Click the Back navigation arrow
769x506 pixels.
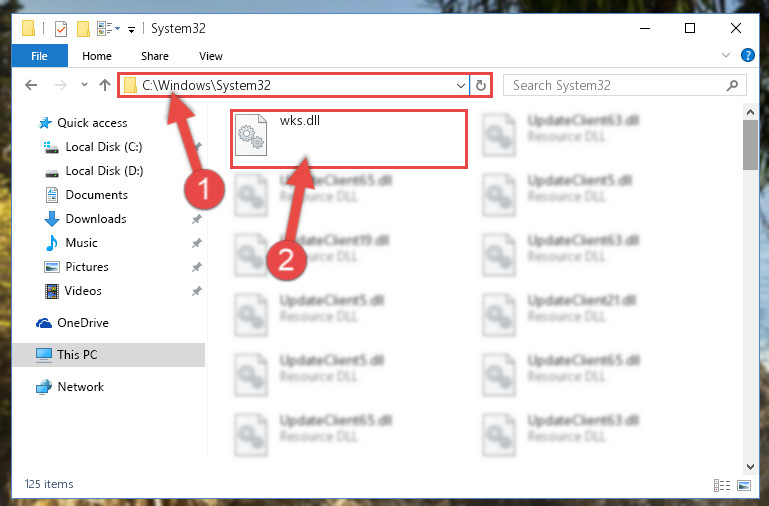tap(31, 85)
